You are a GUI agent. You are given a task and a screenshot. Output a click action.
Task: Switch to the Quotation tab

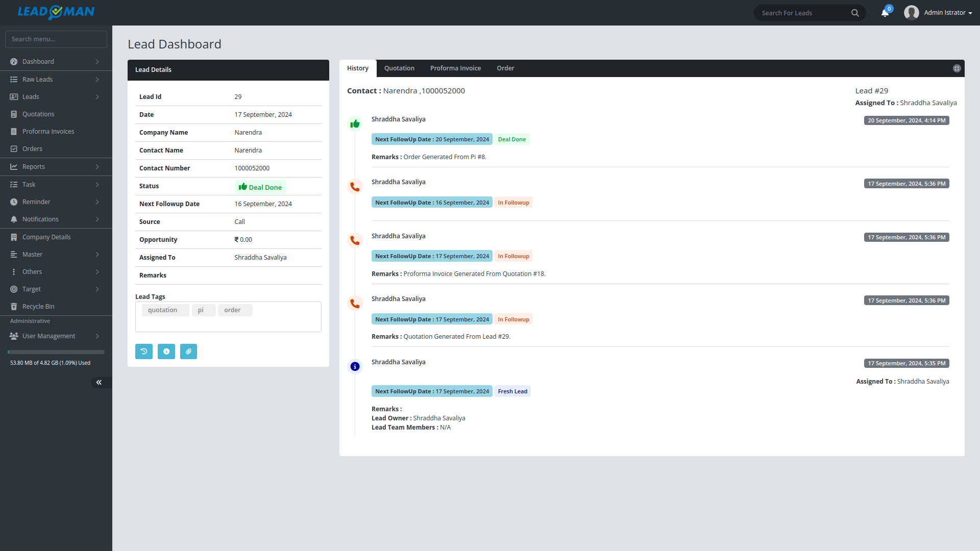399,68
